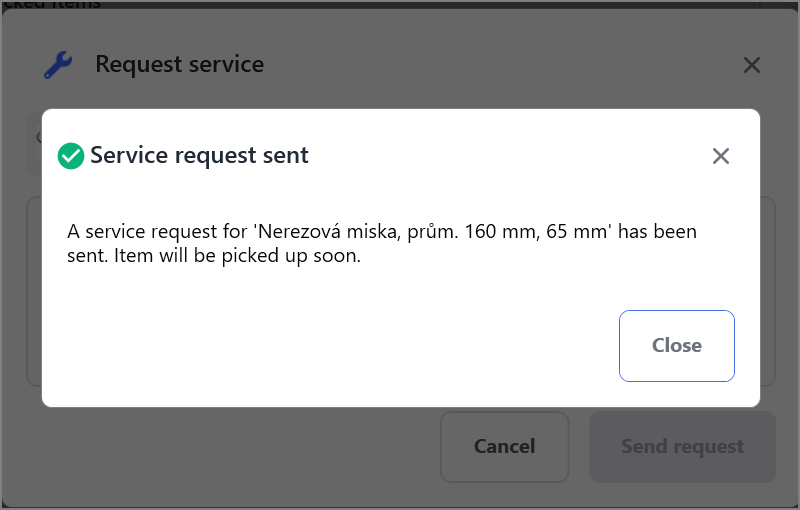Click the blue wrench icon
The image size is (800, 510).
[58, 65]
